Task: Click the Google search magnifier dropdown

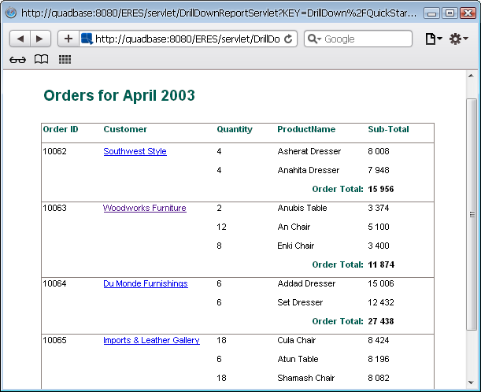Action: [314, 39]
